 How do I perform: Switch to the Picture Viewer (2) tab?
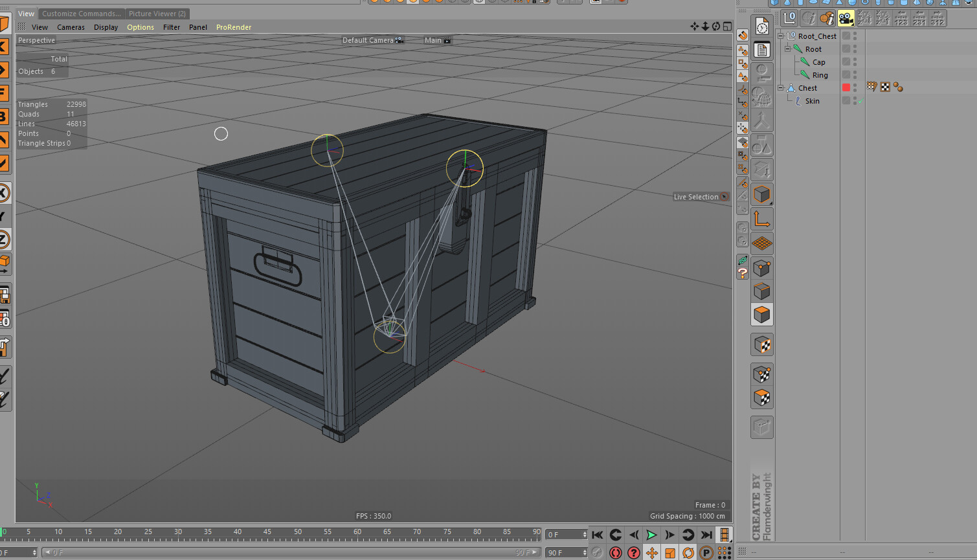157,13
